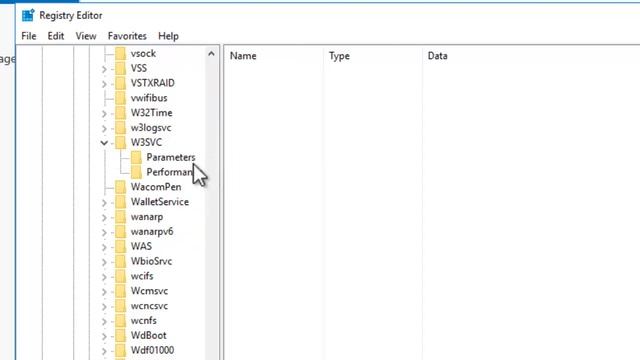Image resolution: width=640 pixels, height=360 pixels.
Task: Select the WalletService folder icon
Action: 120,202
